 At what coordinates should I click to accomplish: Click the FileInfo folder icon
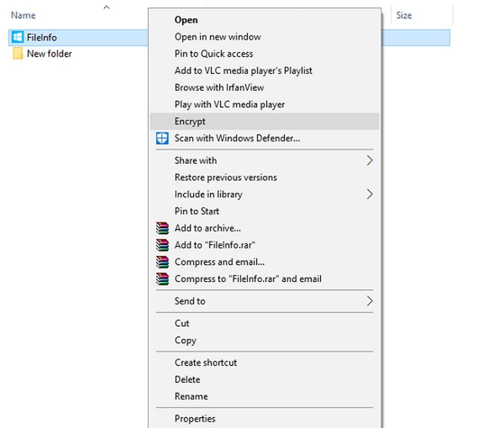(x=18, y=37)
